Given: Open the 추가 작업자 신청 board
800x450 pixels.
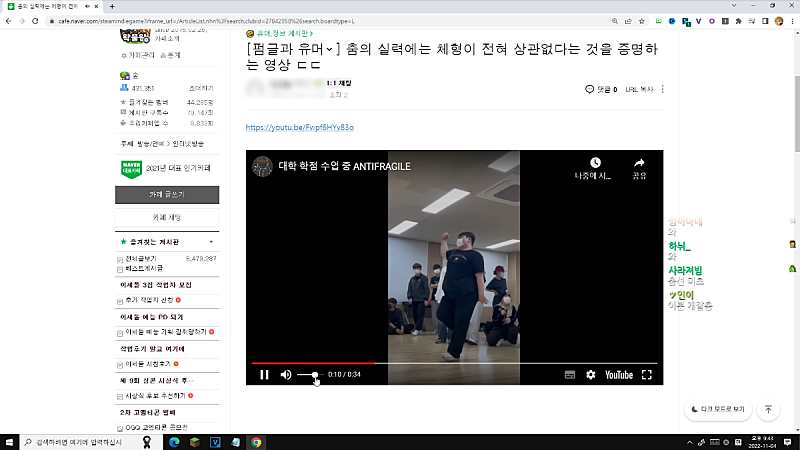Looking at the screenshot, I should click(149, 300).
